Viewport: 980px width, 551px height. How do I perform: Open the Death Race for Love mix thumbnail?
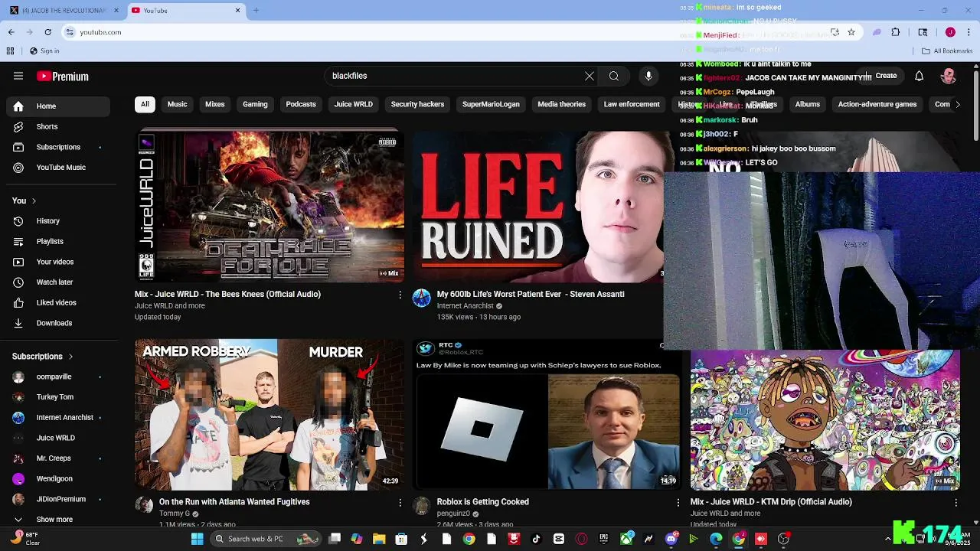click(269, 207)
